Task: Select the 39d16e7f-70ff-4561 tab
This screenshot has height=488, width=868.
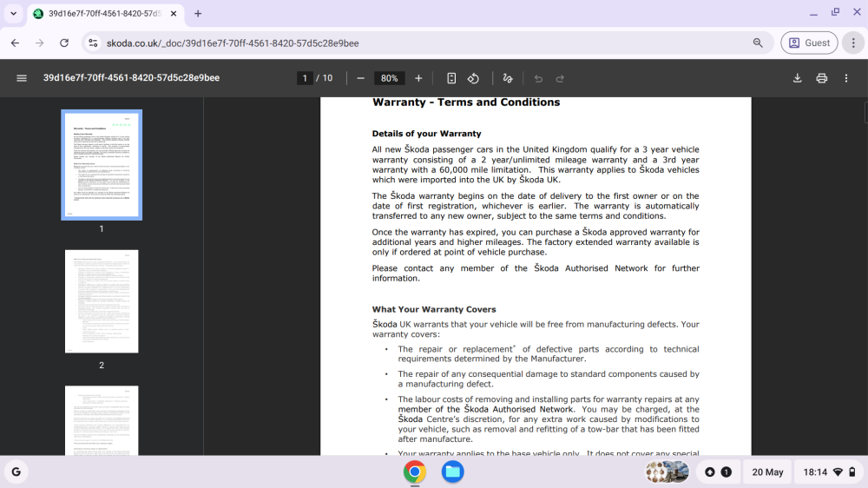Action: coord(105,14)
